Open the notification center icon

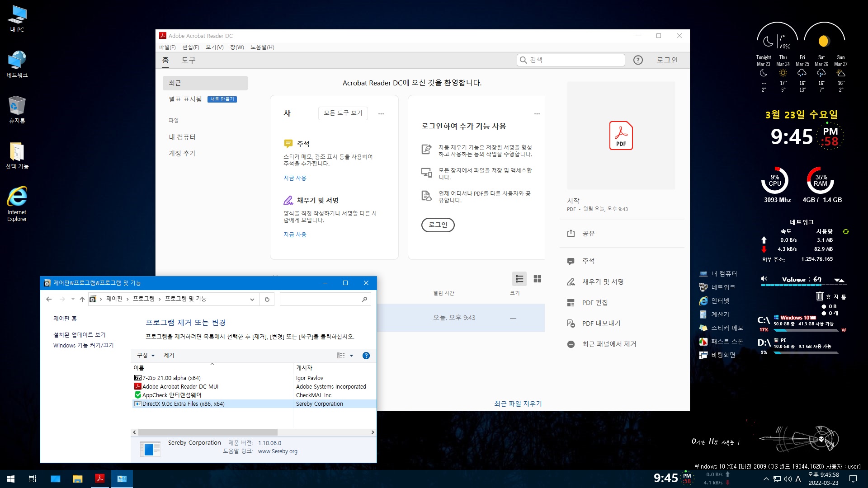tap(853, 479)
